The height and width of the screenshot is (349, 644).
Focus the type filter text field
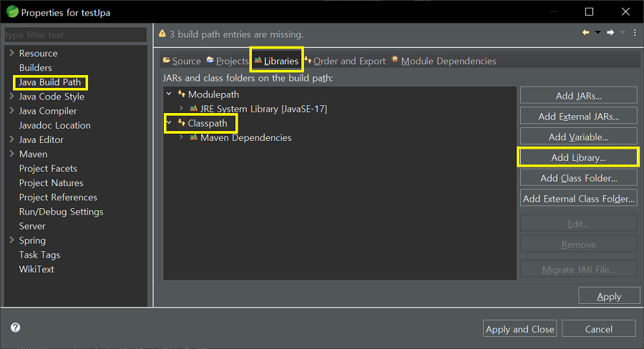[75, 35]
